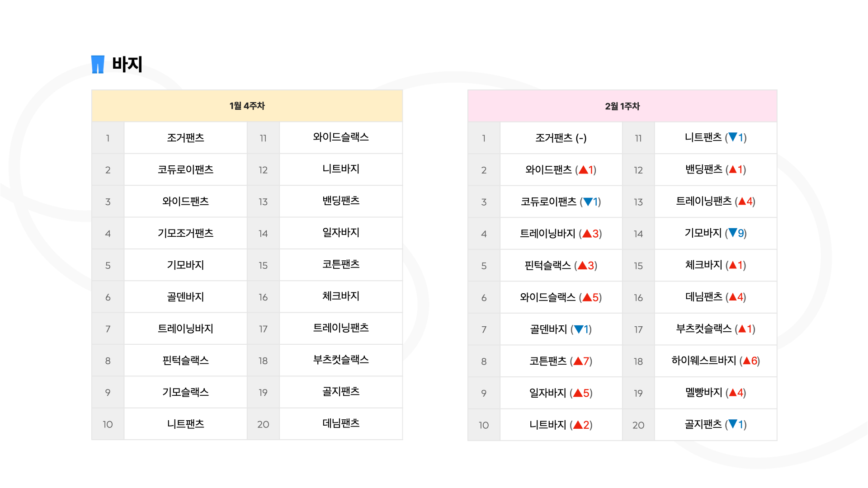This screenshot has width=868, height=488.
Task: Click 기모조거팬츠 in the rank 4 row
Action: click(x=185, y=233)
